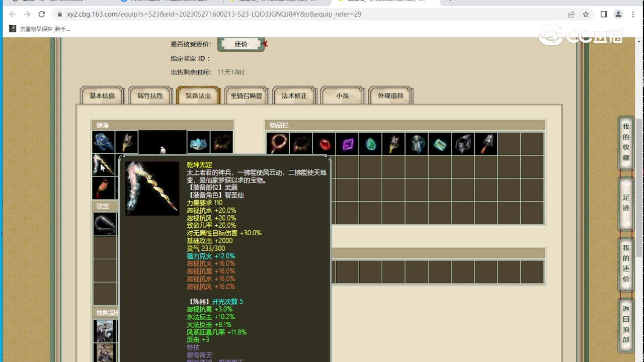Open the 外观道具 tab
The height and width of the screenshot is (362, 644).
[x=390, y=96]
